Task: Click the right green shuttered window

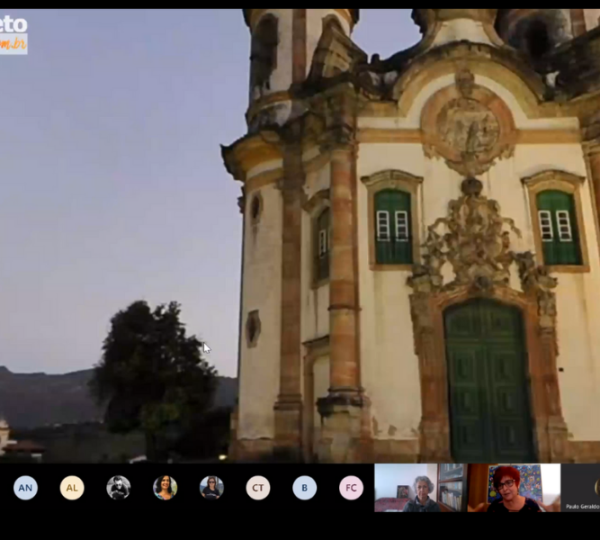Action: [559, 226]
